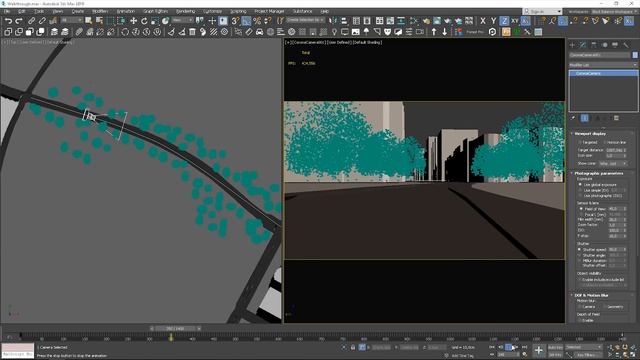This screenshot has width=640, height=360.
Task: Open the Rendering menu
Action: point(186,11)
